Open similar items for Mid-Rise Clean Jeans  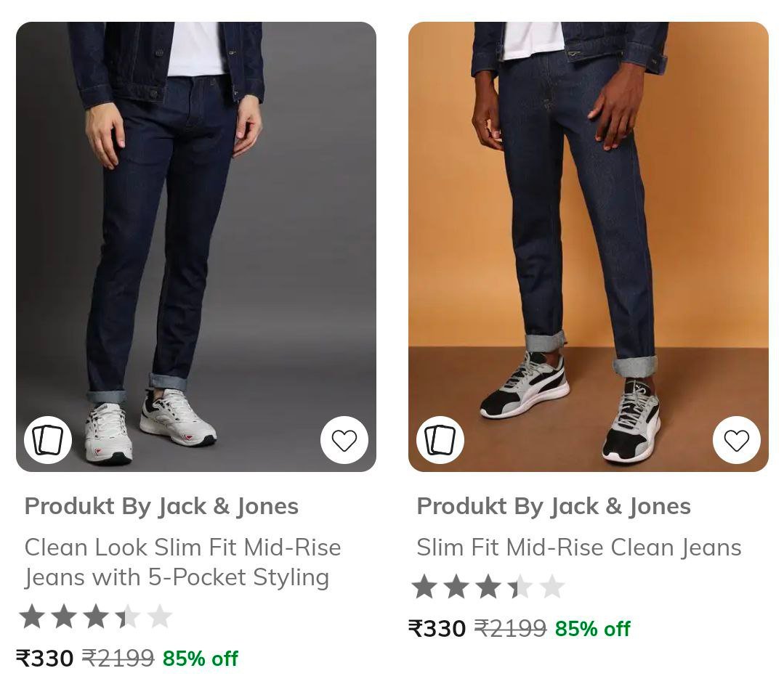[440, 440]
